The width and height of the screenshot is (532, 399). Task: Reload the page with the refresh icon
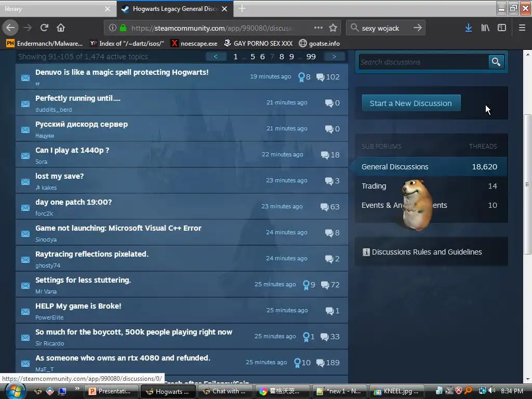click(x=44, y=28)
